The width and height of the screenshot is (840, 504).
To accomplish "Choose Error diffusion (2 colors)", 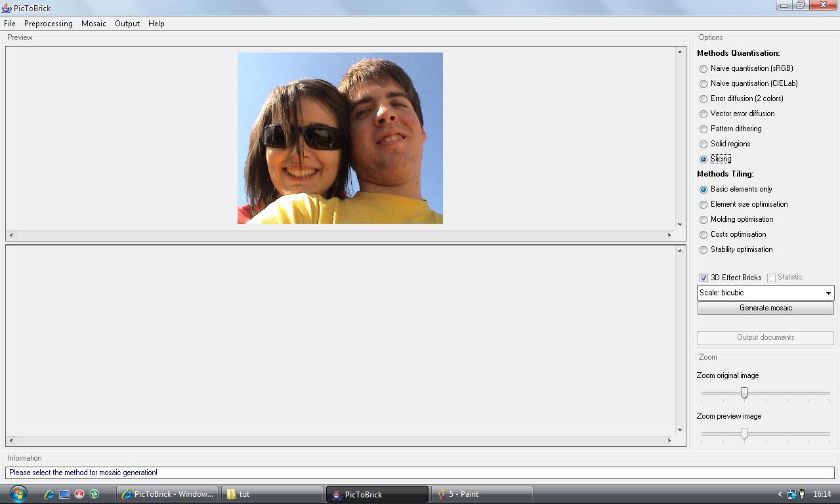I will 703,98.
